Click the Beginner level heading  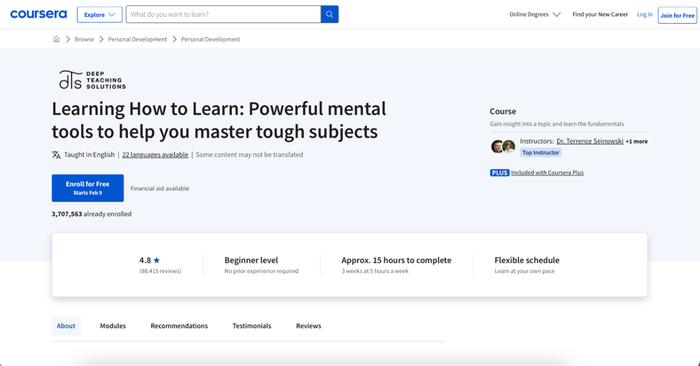point(251,260)
